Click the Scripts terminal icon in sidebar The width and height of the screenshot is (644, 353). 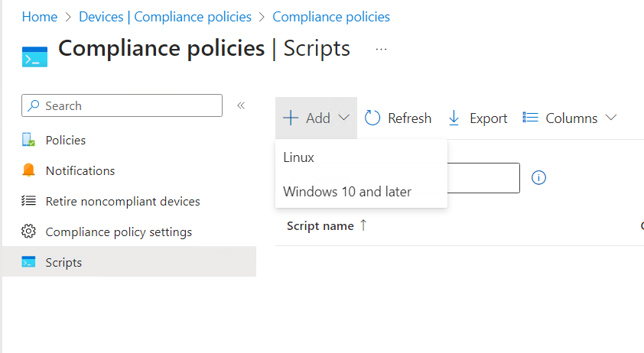click(x=28, y=261)
